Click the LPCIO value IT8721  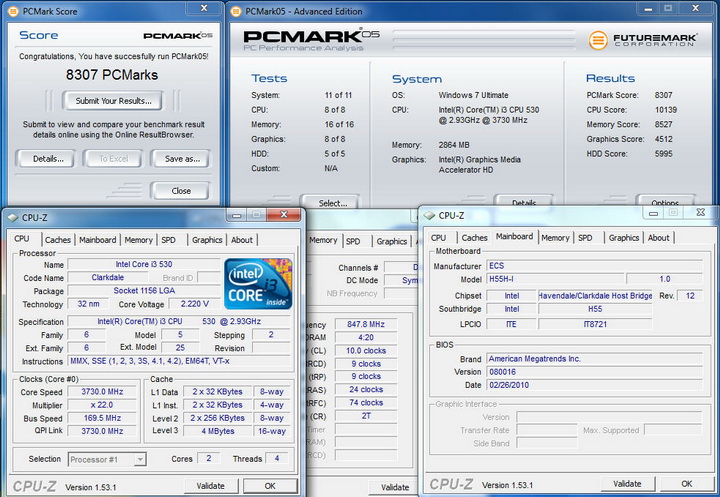point(595,324)
